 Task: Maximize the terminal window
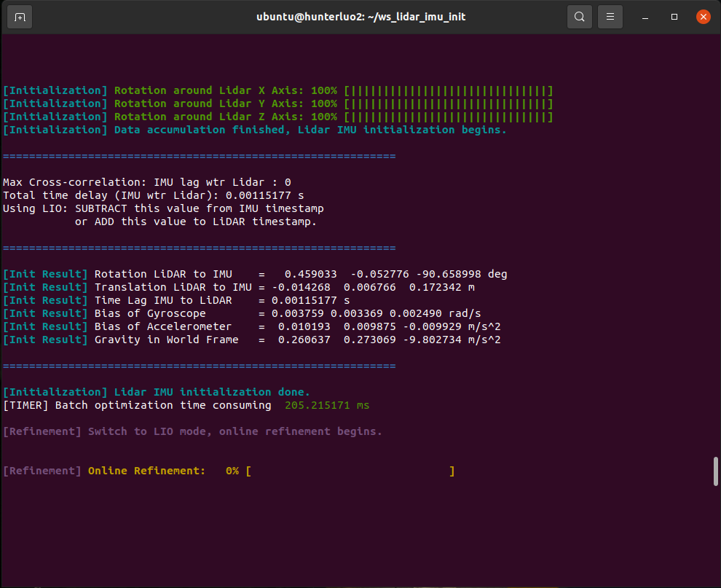pyautogui.click(x=674, y=17)
